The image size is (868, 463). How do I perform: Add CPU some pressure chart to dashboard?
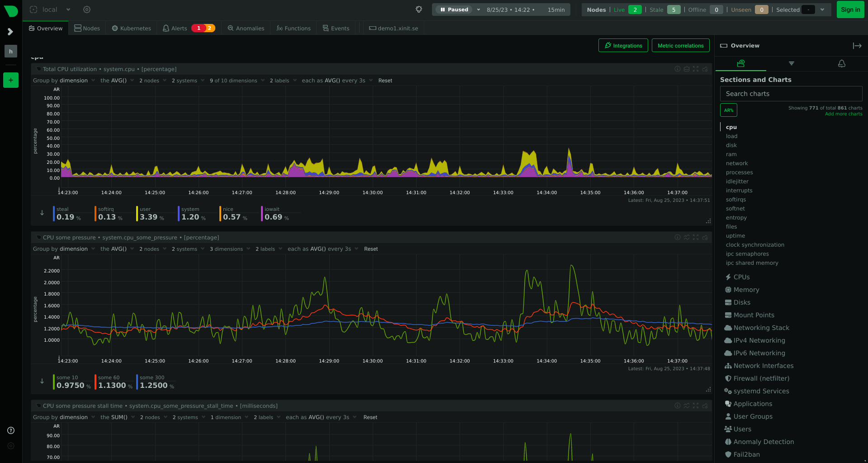[705, 237]
